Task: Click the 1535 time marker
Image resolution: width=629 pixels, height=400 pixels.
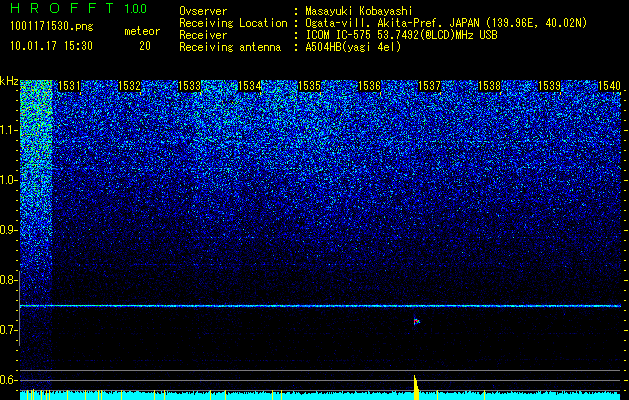Action: pos(309,86)
